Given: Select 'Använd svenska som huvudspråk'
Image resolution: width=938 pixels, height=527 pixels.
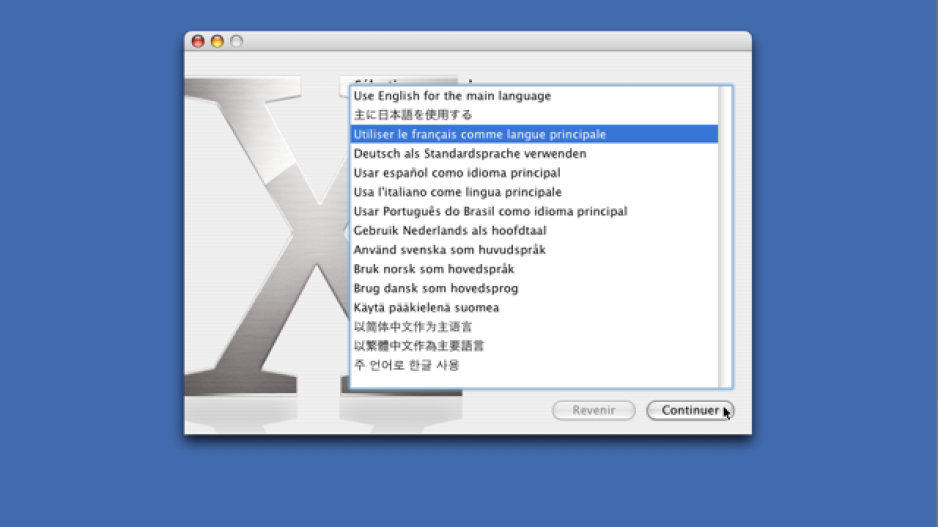Looking at the screenshot, I should [534, 249].
